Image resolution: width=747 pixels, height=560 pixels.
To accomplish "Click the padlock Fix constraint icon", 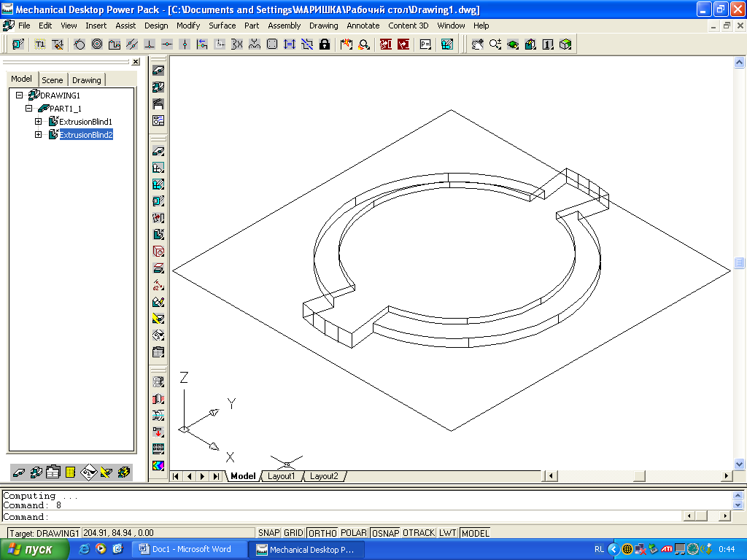I will pos(325,44).
